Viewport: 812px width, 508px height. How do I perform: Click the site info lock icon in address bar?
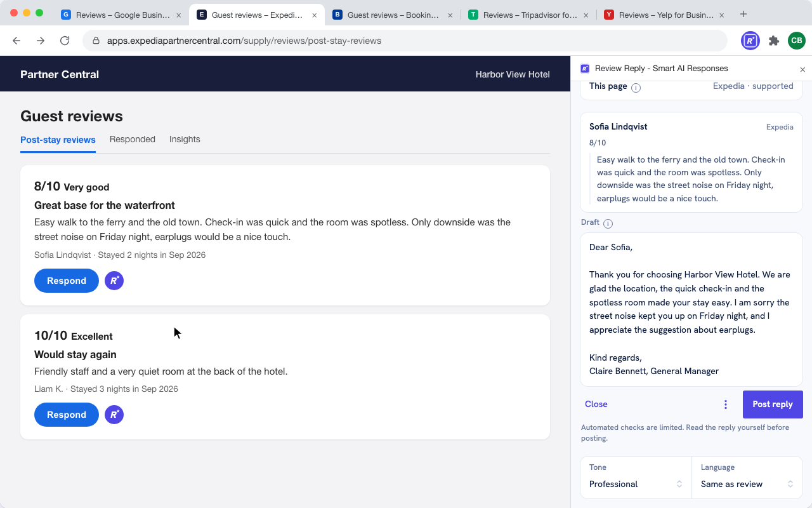pyautogui.click(x=96, y=41)
